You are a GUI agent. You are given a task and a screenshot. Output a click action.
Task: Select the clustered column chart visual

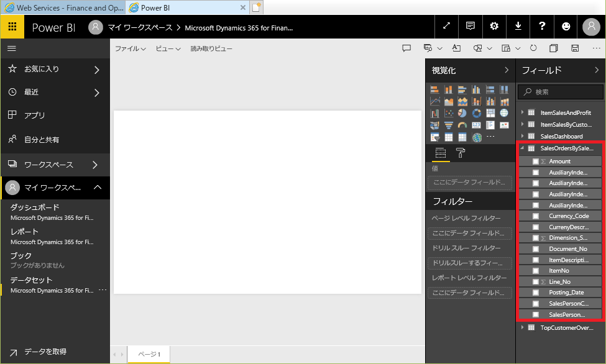[476, 89]
